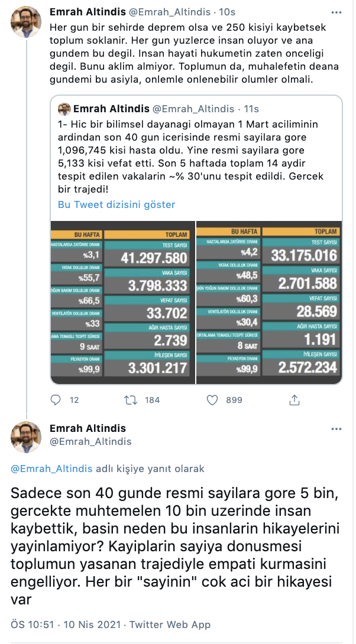Like the tweet with 899 likes

(x=212, y=400)
